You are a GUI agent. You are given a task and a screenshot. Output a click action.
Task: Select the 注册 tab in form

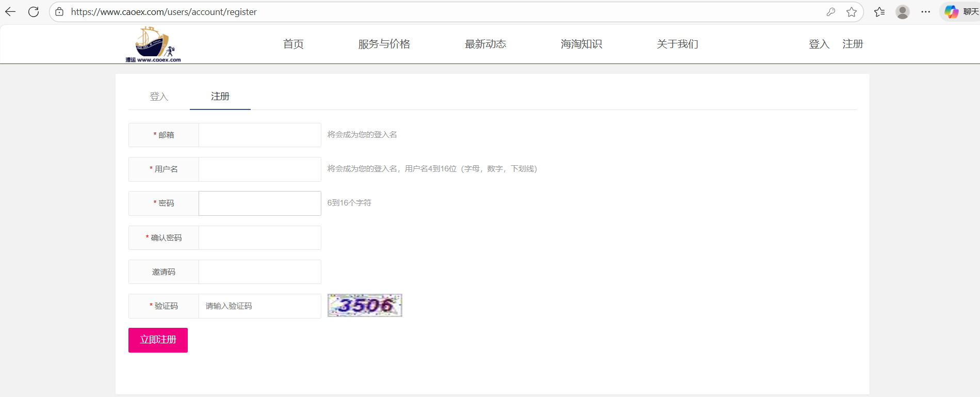[220, 97]
